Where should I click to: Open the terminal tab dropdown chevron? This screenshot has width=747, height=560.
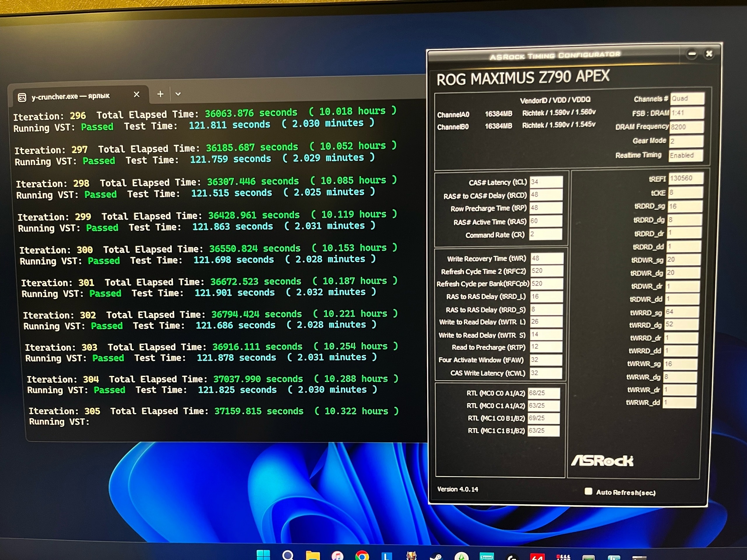(178, 94)
